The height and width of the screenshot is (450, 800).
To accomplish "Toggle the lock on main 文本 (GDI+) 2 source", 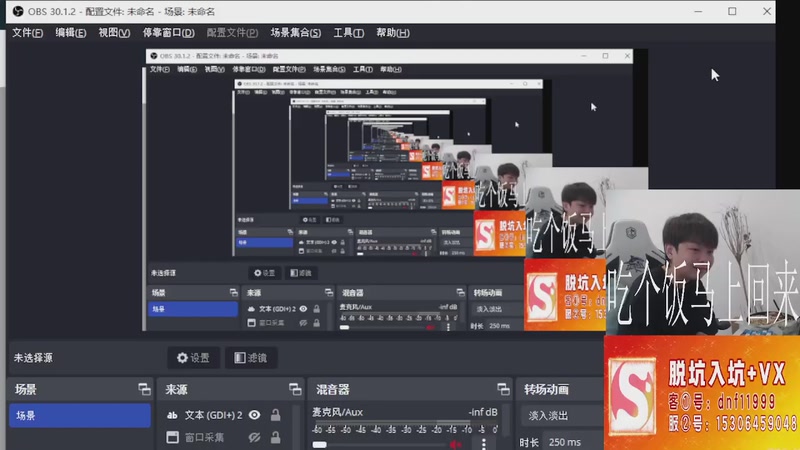I will (x=276, y=415).
